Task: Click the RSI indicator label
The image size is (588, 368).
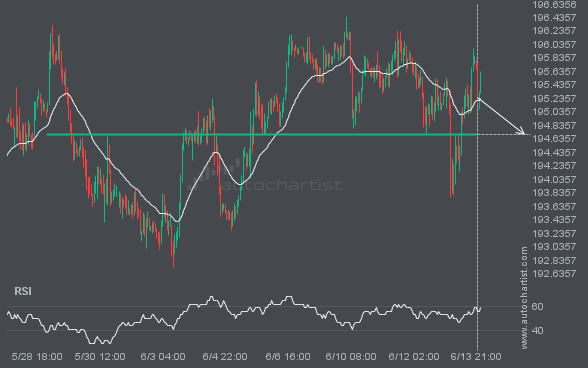Action: 23,291
